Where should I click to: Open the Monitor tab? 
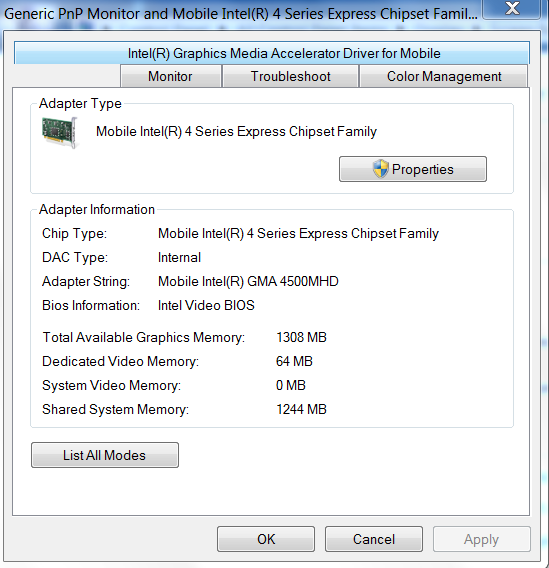171,76
